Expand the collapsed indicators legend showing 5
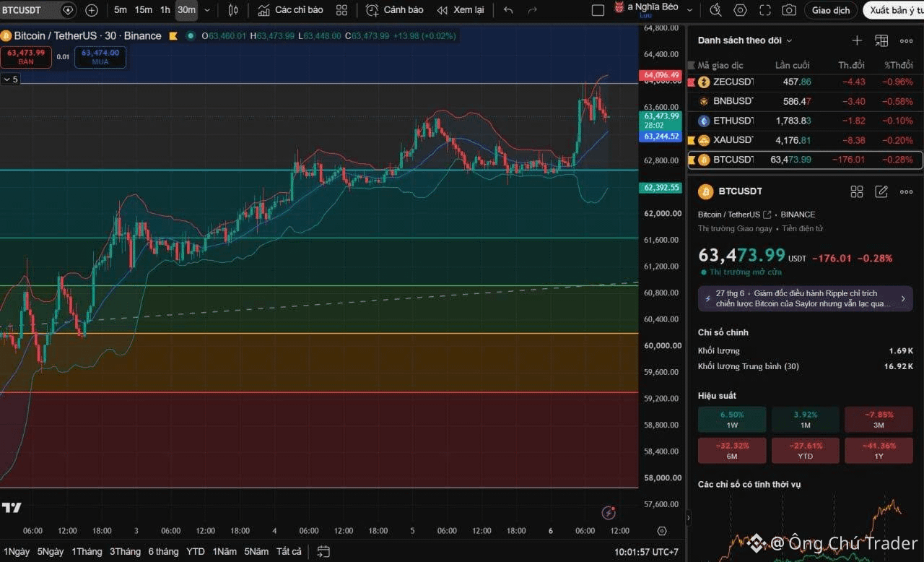This screenshot has width=924, height=562. coord(10,79)
